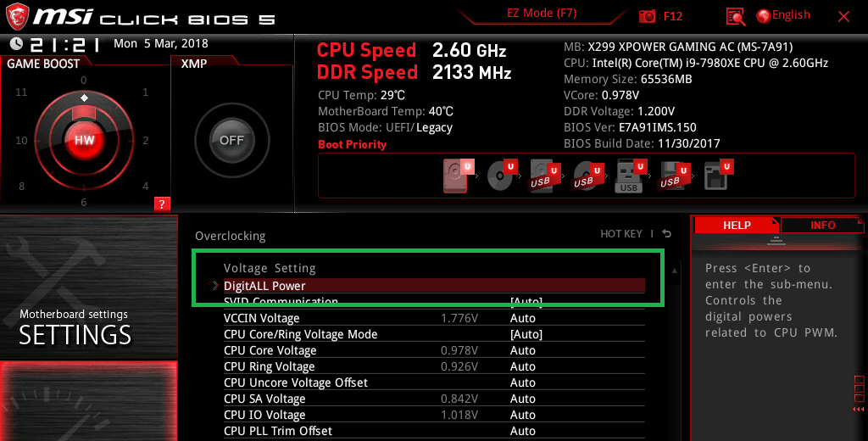Toggle the Game Boost HW knob
This screenshot has width=868, height=441.
point(84,140)
